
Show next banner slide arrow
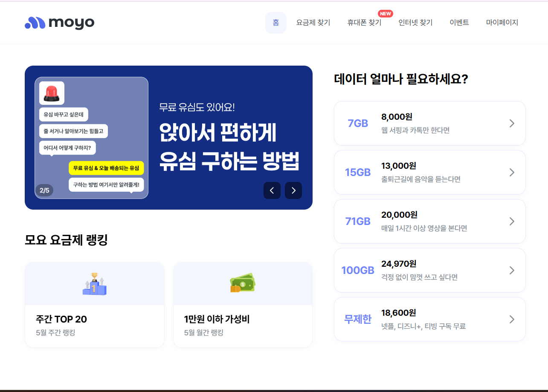tap(293, 190)
